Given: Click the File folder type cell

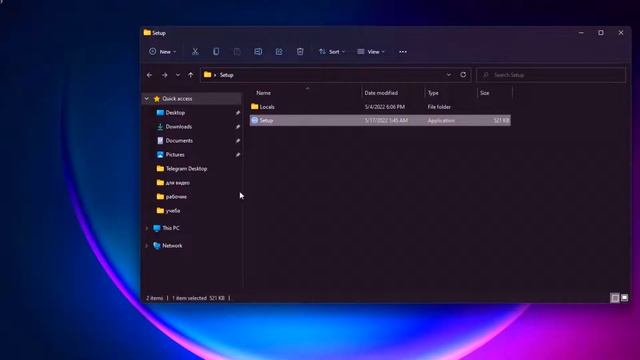Looking at the screenshot, I should [x=439, y=107].
